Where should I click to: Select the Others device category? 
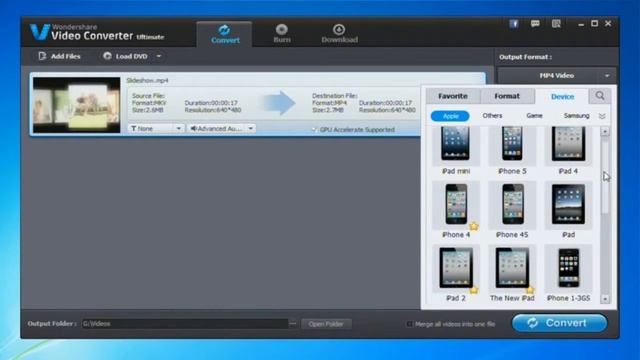point(492,116)
